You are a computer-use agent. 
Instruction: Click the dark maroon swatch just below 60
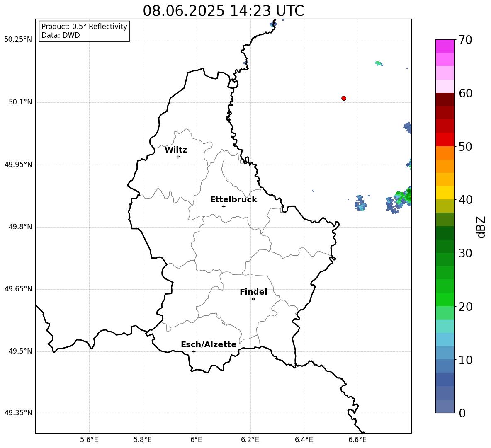coord(445,99)
